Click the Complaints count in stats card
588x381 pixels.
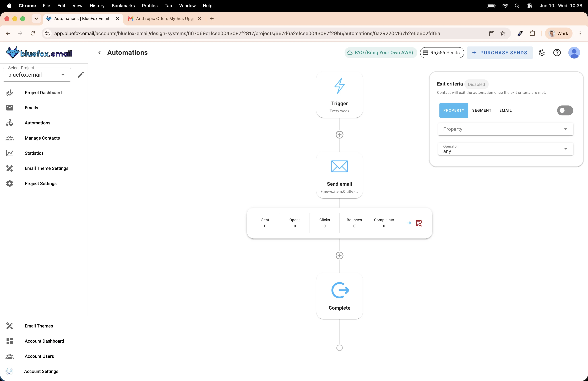click(x=384, y=226)
